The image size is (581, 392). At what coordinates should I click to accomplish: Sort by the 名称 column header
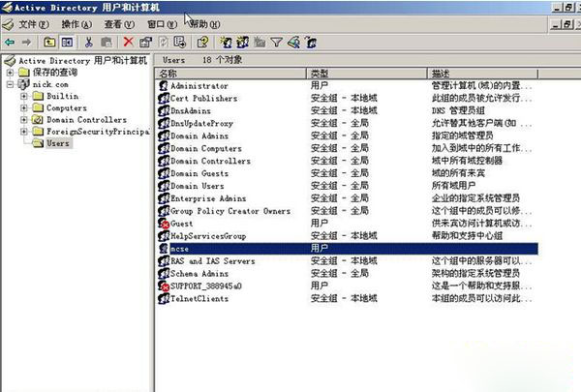(230, 74)
